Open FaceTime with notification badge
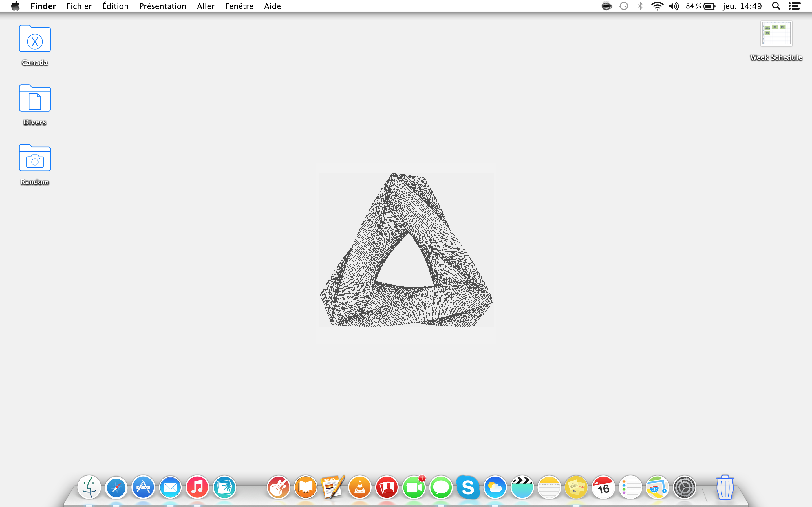Viewport: 812px width, 507px height. 414,487
